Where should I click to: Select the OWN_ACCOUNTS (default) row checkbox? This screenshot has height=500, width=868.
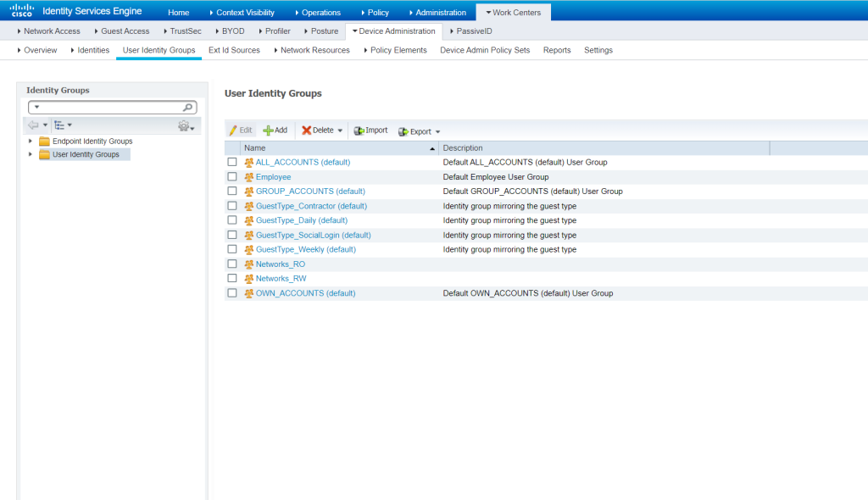pyautogui.click(x=232, y=293)
